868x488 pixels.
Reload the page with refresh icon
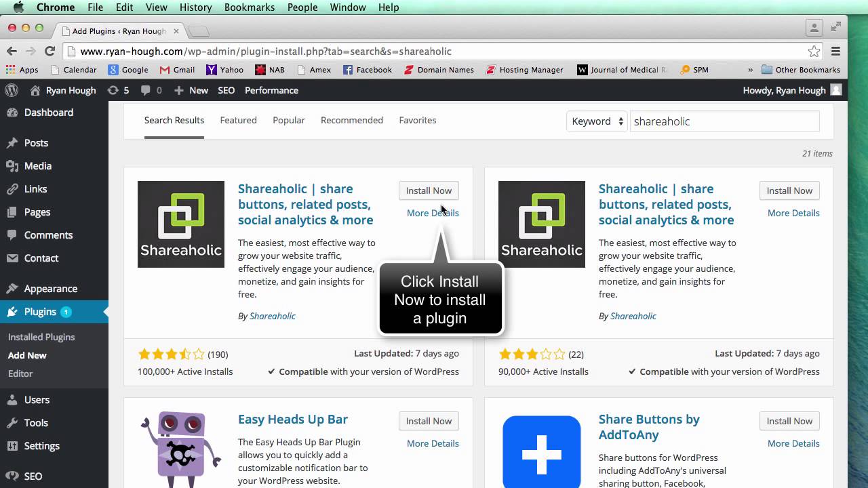click(50, 51)
